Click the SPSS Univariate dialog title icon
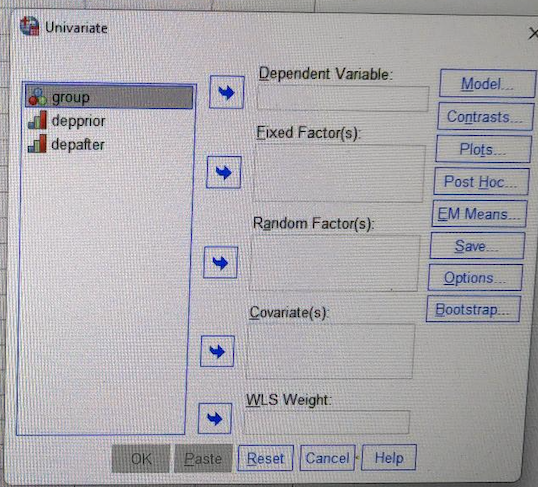 tap(30, 26)
